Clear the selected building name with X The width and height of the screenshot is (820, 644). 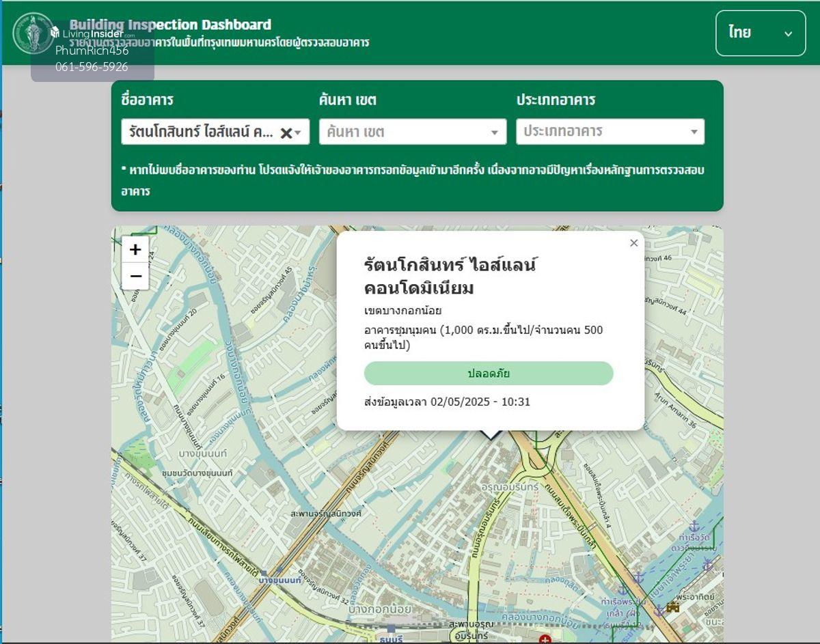[x=286, y=132]
